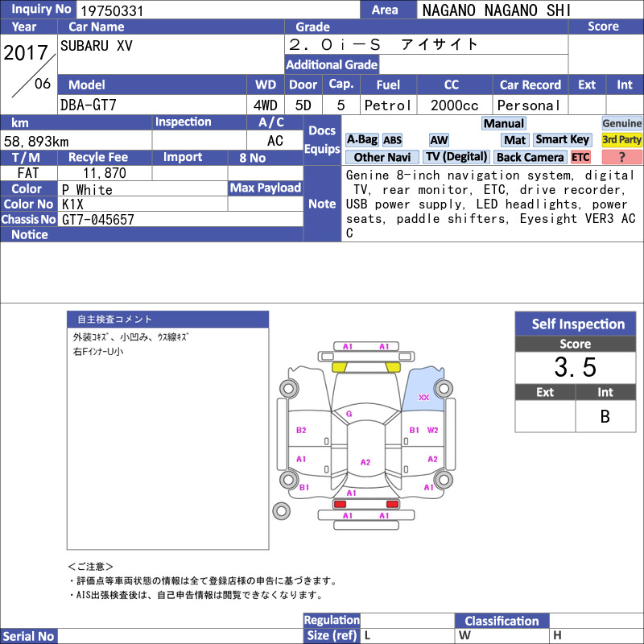The height and width of the screenshot is (644, 644).
Task: Click the ABS equipment badge
Action: [392, 140]
